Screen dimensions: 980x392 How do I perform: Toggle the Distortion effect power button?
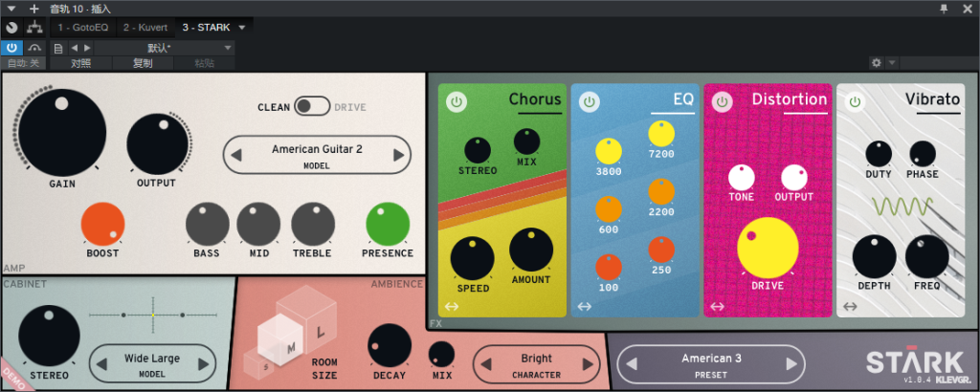[x=722, y=101]
